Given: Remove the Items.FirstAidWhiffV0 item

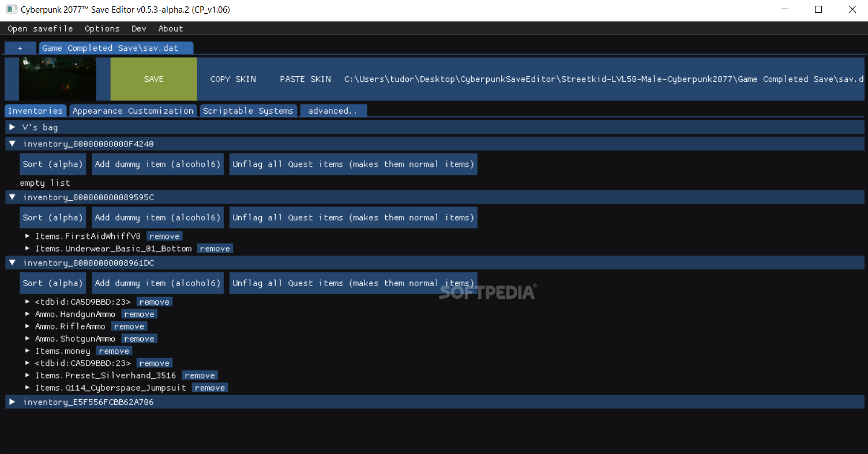Looking at the screenshot, I should point(164,236).
